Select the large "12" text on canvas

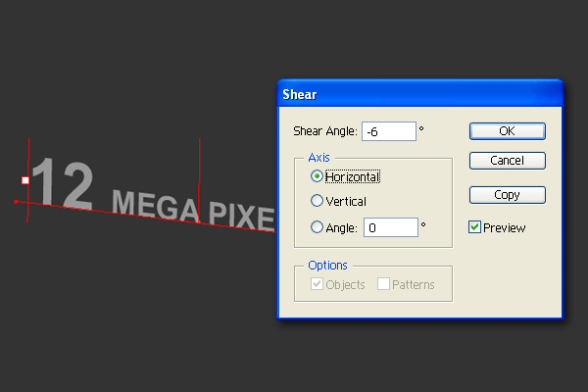click(x=63, y=183)
